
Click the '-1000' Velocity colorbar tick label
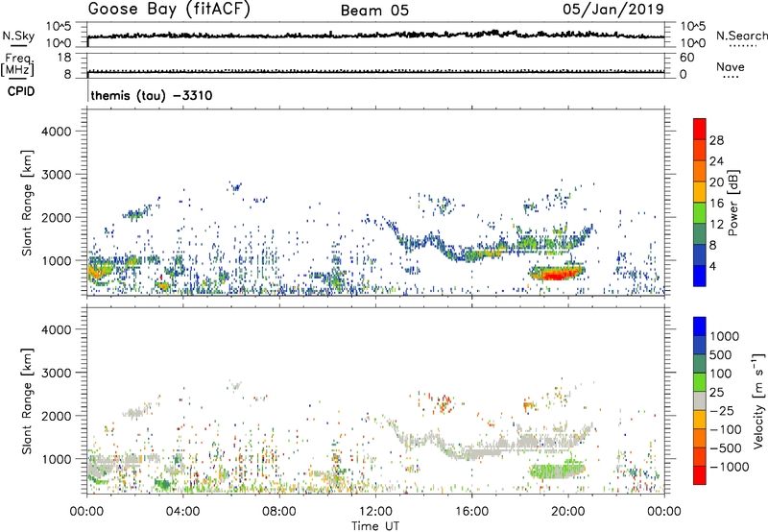pos(729,467)
